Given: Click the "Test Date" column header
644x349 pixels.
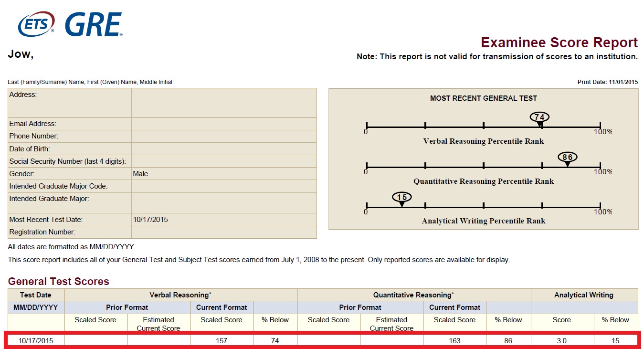Looking at the screenshot, I should coord(36,295).
